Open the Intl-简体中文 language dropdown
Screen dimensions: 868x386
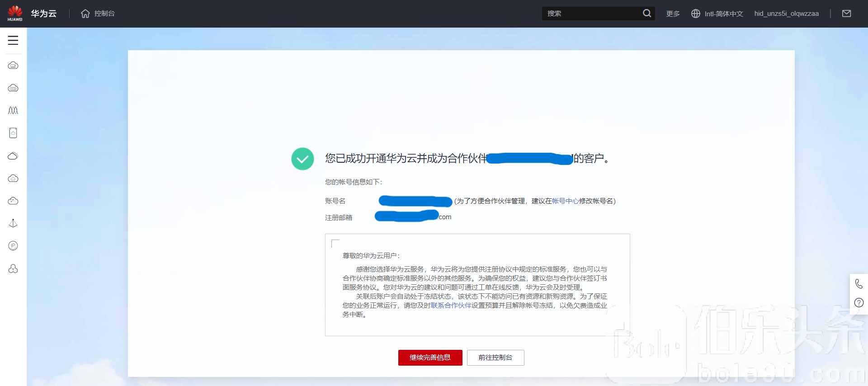717,14
